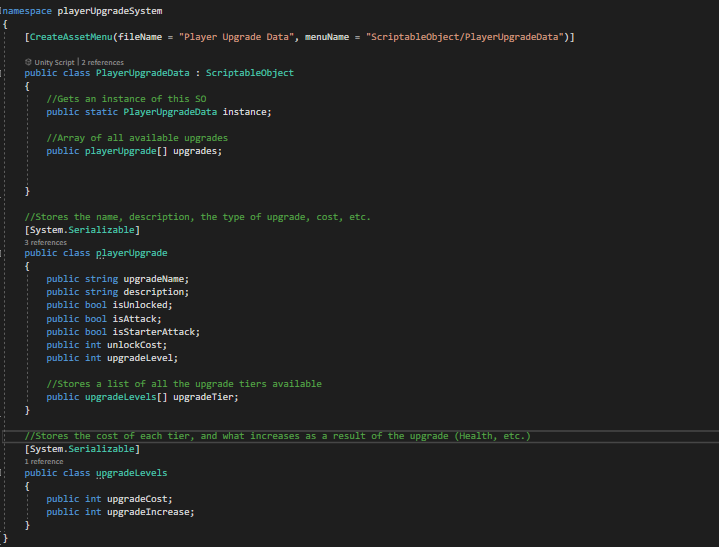
Task: Open the 'Unity Script' CodeLens label
Action: tap(54, 62)
